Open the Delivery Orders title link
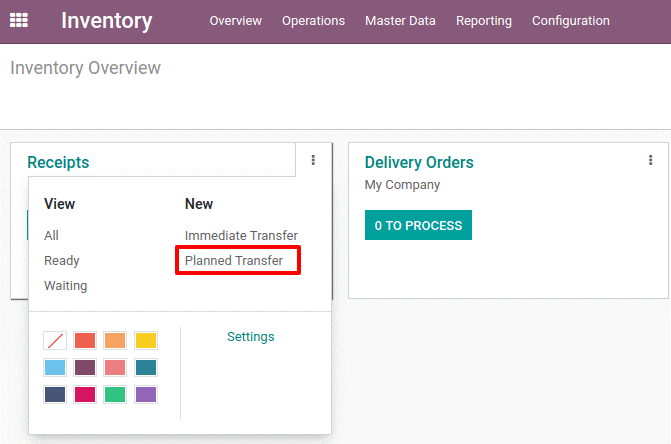The height and width of the screenshot is (444, 671). [419, 163]
